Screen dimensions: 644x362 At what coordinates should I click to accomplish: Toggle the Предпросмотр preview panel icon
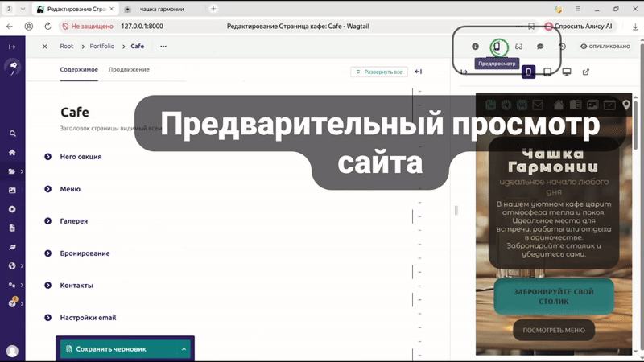tap(497, 47)
